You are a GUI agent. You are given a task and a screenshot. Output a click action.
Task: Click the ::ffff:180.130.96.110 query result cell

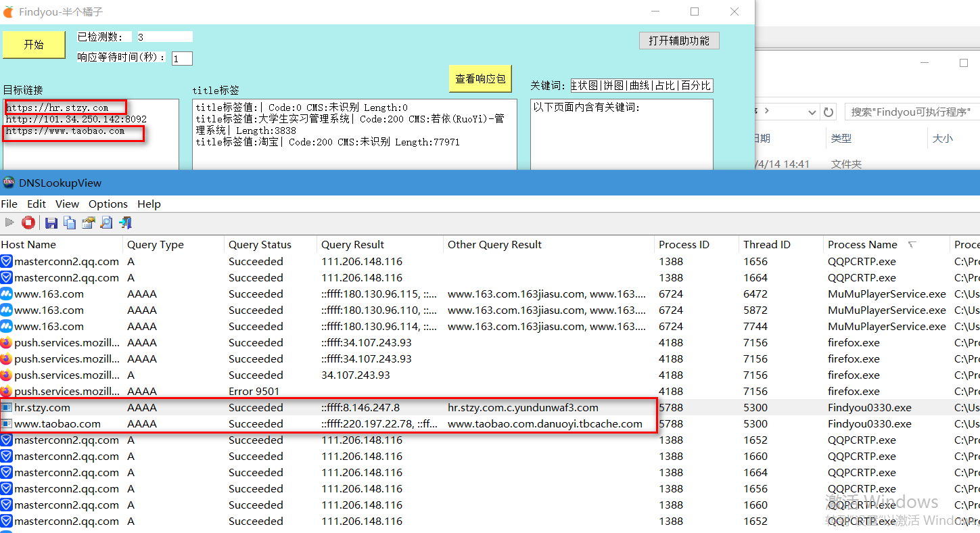379,310
